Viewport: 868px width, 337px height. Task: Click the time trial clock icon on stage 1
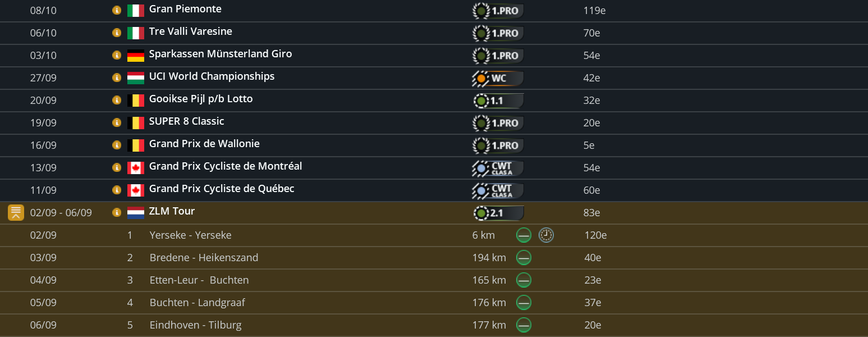click(546, 235)
